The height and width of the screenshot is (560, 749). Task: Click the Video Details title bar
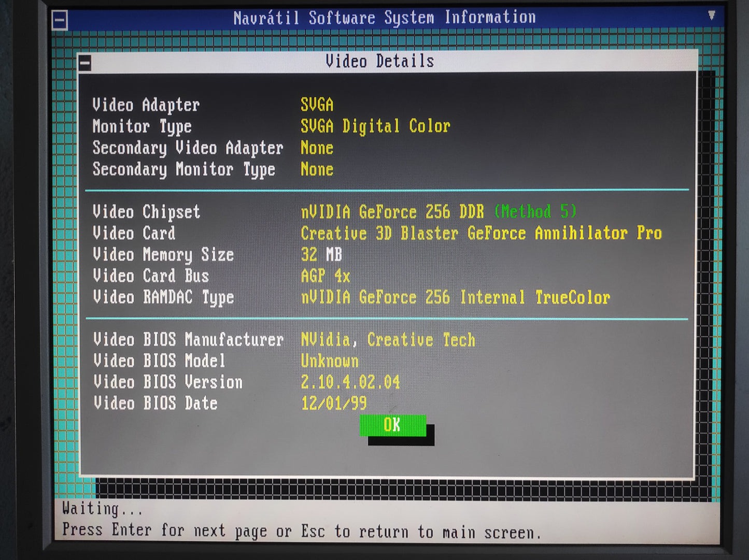[x=380, y=61]
